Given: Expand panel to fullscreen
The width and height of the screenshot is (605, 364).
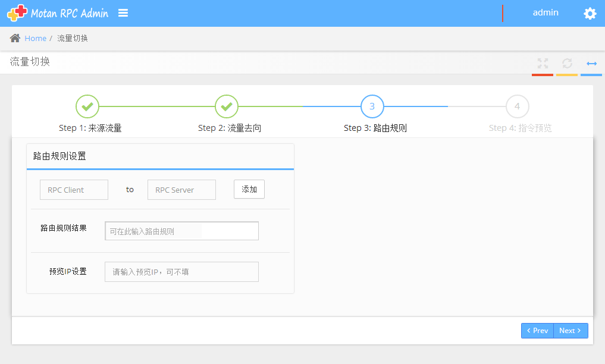Looking at the screenshot, I should tap(542, 63).
